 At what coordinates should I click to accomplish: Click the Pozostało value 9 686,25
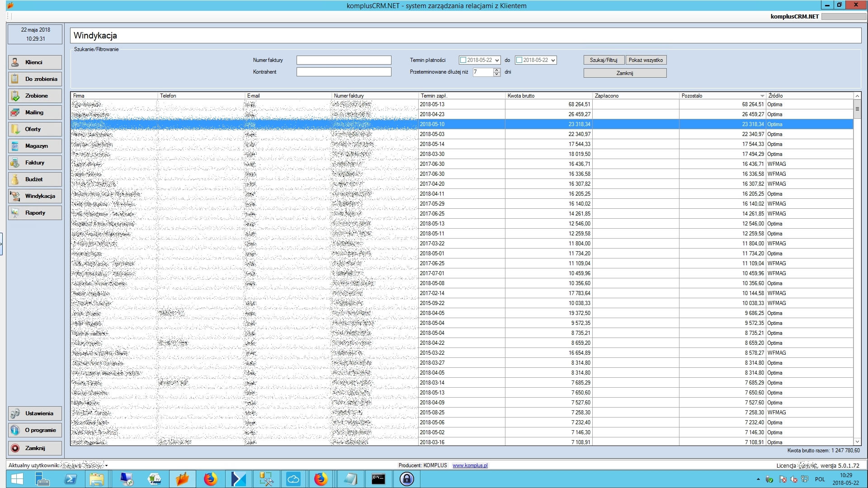point(722,313)
